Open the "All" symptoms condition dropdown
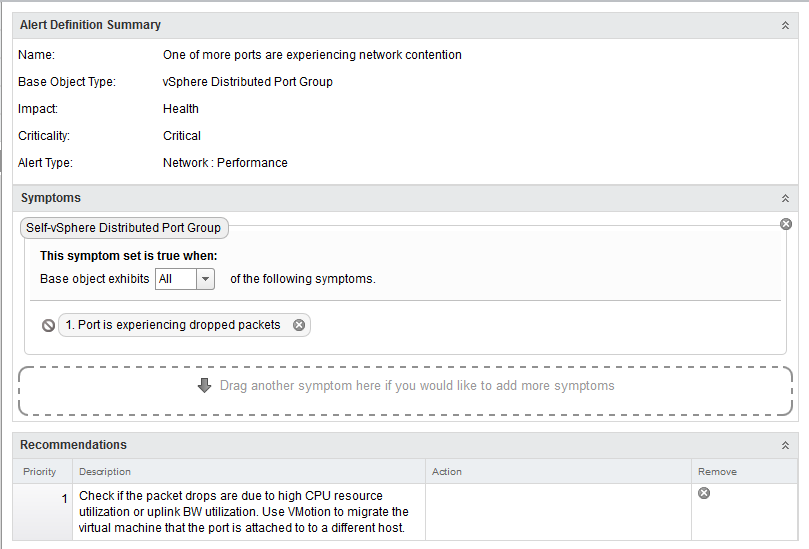Viewport: 809px width, 549px height. click(205, 279)
